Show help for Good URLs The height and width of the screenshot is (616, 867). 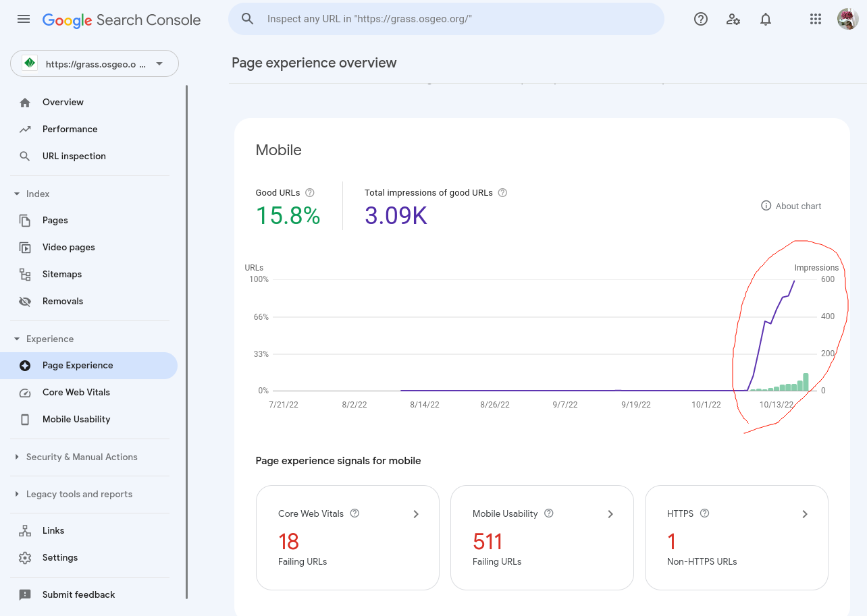click(310, 192)
